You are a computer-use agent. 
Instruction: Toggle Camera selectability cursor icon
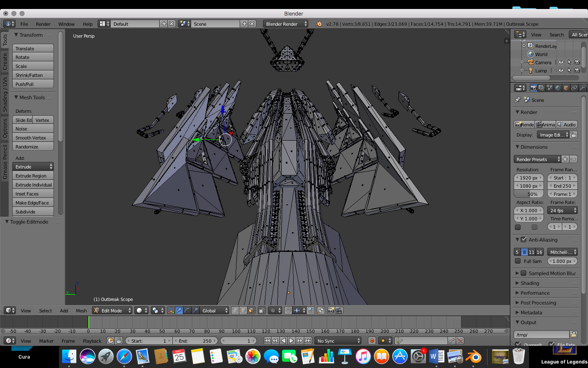(569, 62)
